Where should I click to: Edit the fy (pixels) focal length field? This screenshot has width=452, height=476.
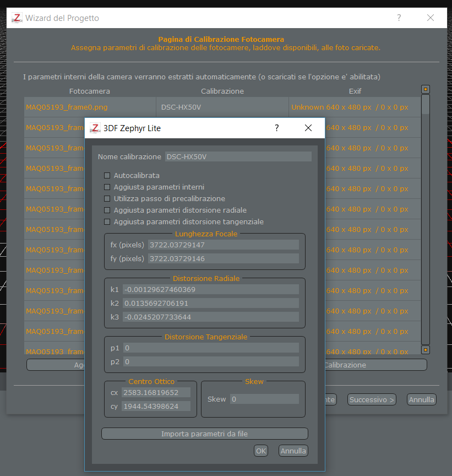tap(224, 258)
